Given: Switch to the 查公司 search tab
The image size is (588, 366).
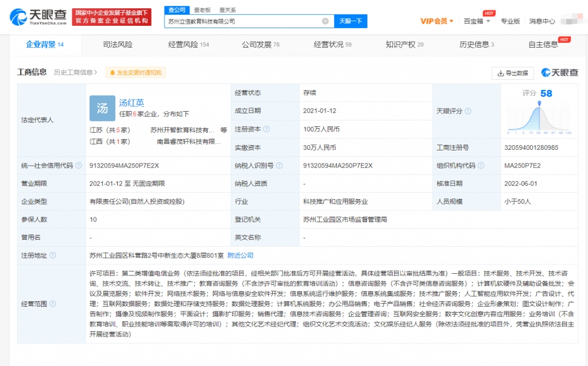Looking at the screenshot, I should (x=177, y=10).
